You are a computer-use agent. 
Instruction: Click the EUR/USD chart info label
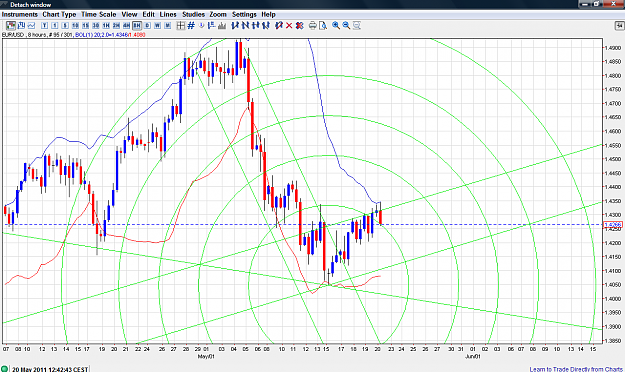(37, 35)
